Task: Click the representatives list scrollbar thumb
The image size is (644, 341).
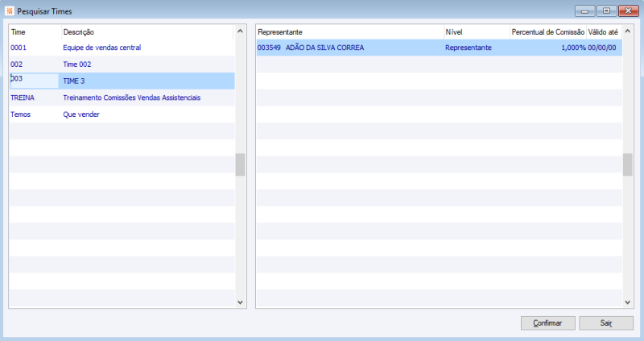Action: (x=628, y=164)
